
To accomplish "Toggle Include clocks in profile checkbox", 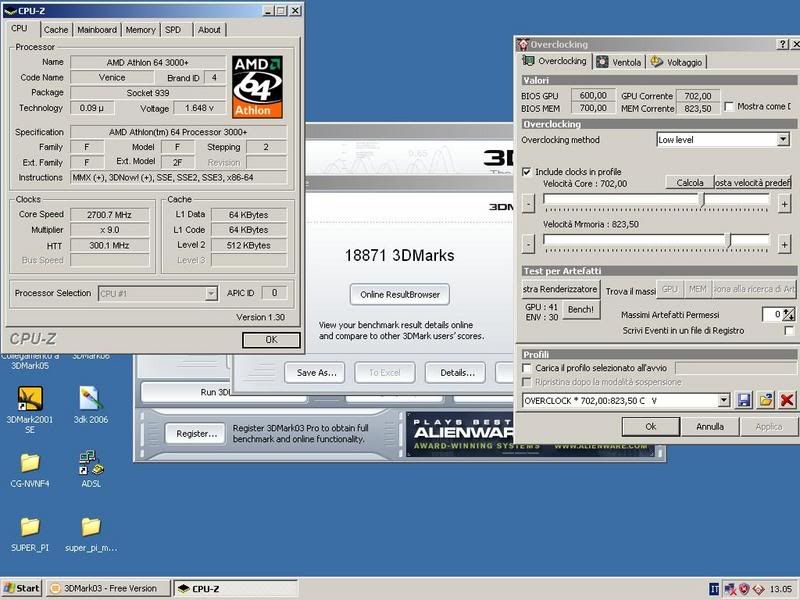I will (x=527, y=172).
